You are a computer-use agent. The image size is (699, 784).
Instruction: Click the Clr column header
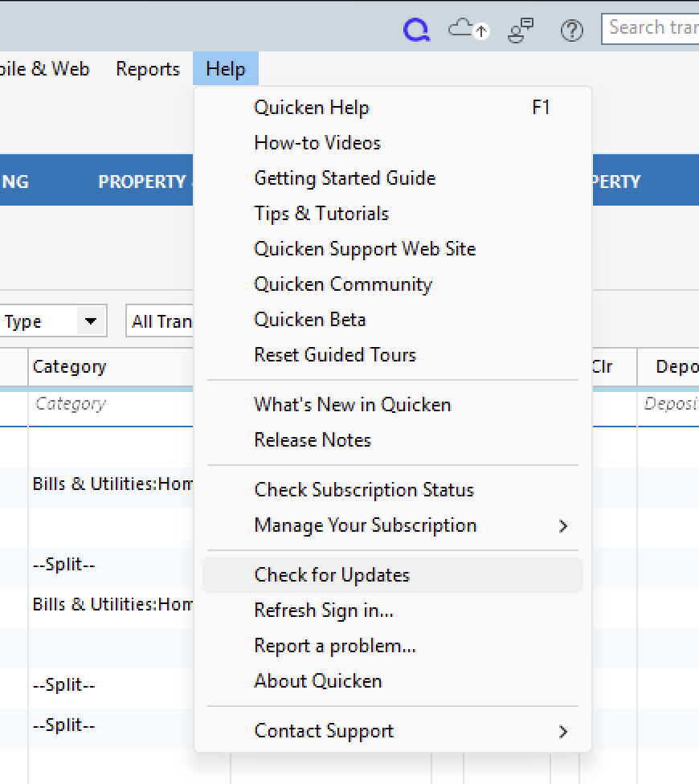point(615,367)
